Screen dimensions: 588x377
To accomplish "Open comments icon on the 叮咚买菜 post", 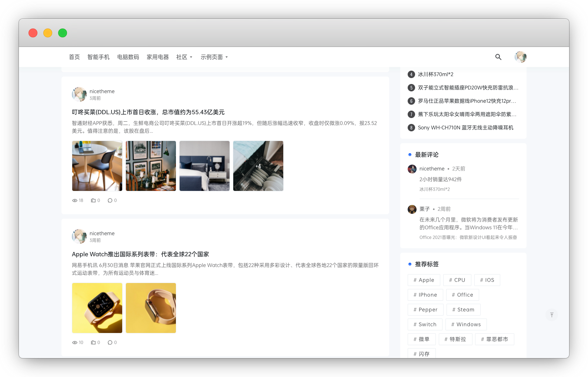I will (x=110, y=201).
